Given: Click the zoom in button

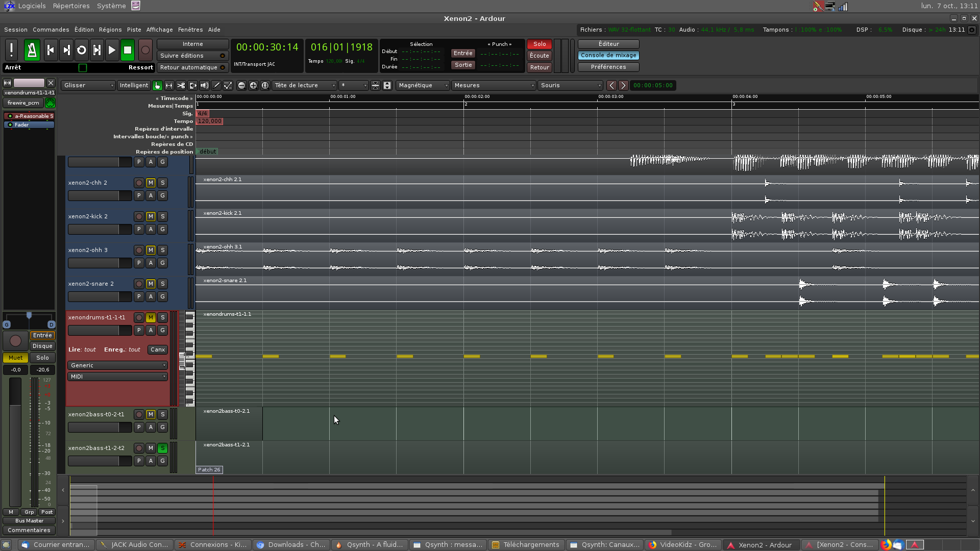Looking at the screenshot, I should [253, 86].
